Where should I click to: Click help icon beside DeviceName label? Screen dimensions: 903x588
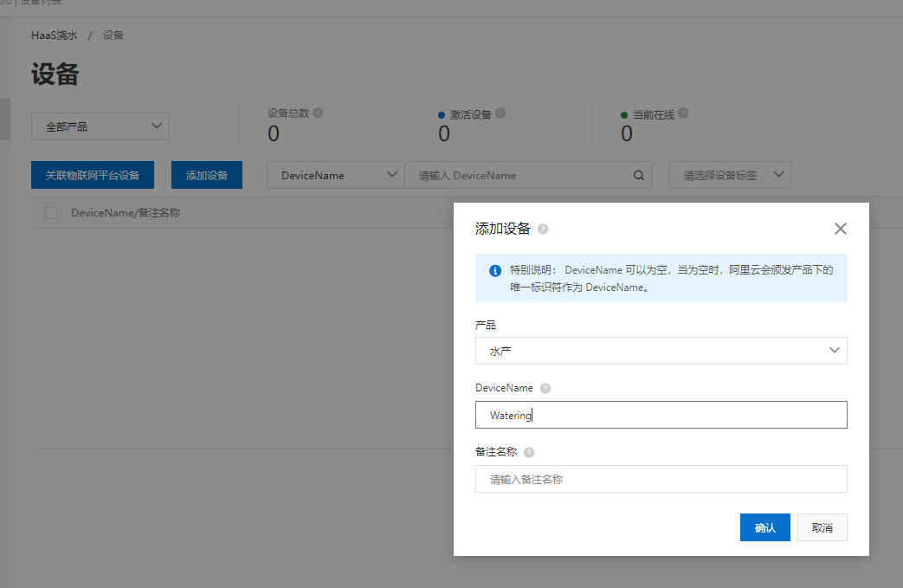click(x=545, y=388)
